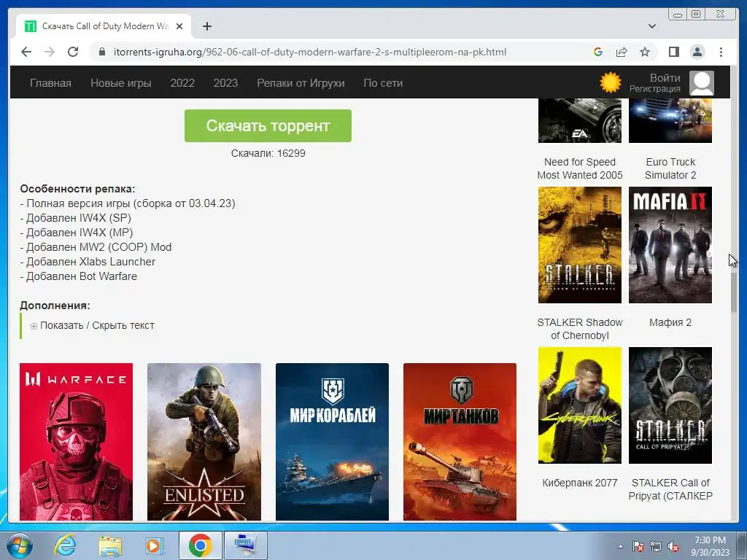The image size is (747, 560).
Task: Open Euro Truck Simulator 2 link
Action: (x=670, y=168)
